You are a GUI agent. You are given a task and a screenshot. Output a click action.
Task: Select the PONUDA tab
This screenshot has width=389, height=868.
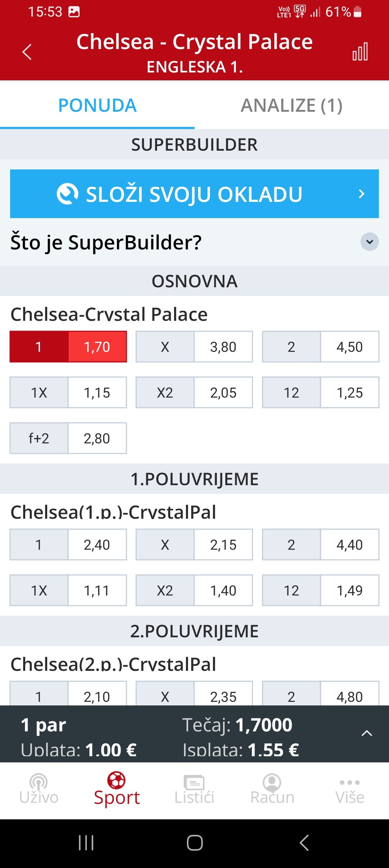point(97,105)
